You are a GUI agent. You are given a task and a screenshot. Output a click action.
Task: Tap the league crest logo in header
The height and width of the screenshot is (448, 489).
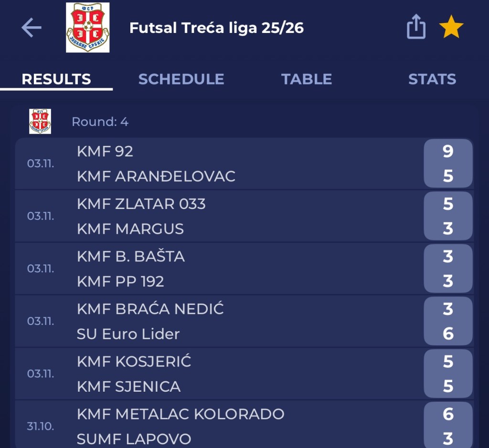pyautogui.click(x=87, y=28)
